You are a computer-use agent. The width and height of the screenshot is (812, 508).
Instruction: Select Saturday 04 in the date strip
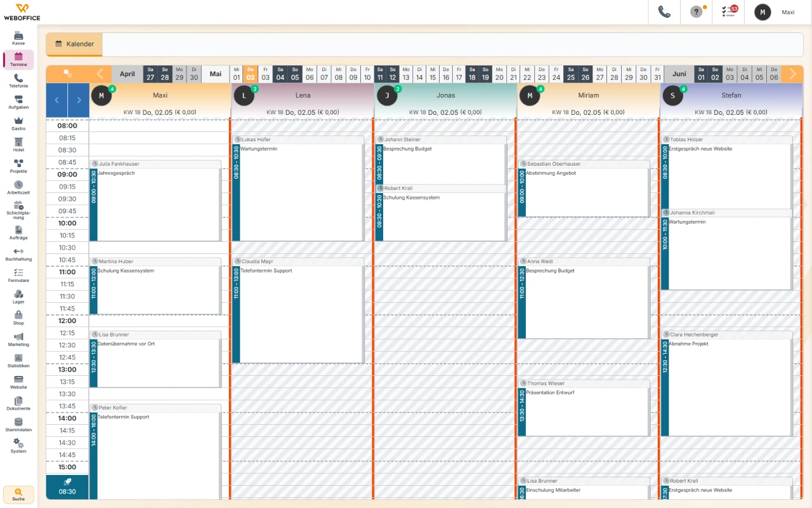pyautogui.click(x=280, y=74)
